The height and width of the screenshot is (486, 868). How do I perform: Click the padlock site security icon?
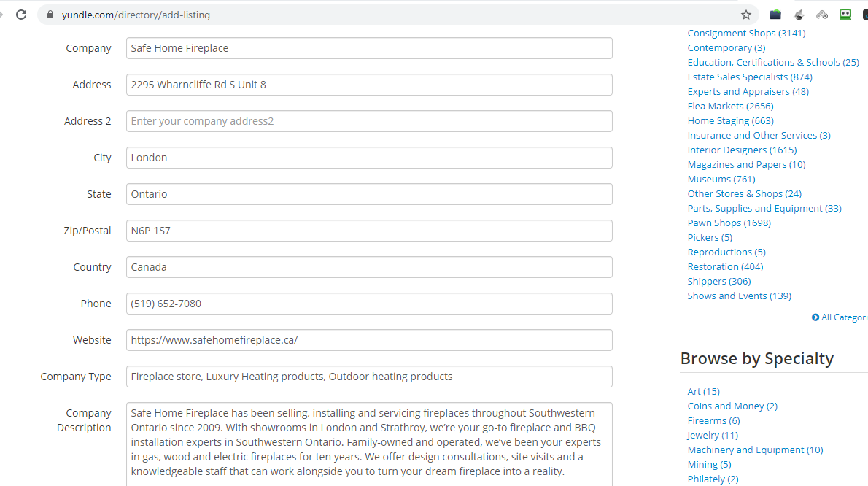click(x=50, y=15)
